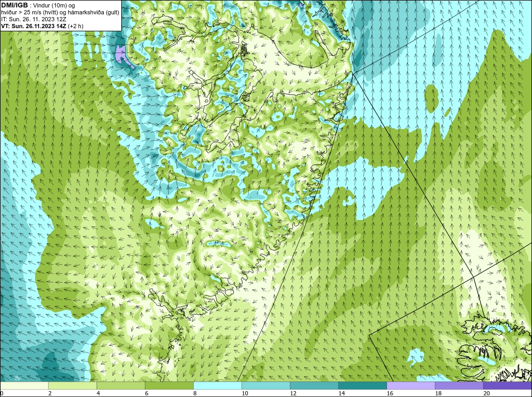Viewport: 532px width, 397px height.
Task: Click the 10–12 m/s teal legend swatch
Action: [x=266, y=385]
